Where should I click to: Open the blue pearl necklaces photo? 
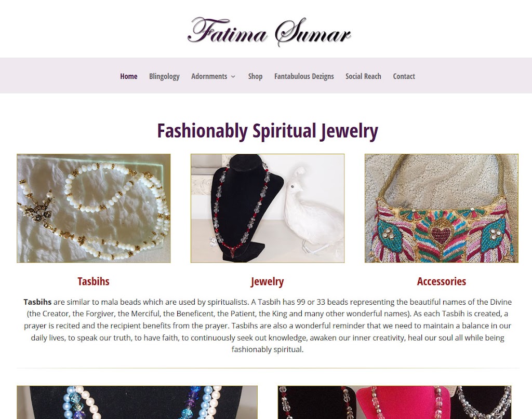coord(137,402)
